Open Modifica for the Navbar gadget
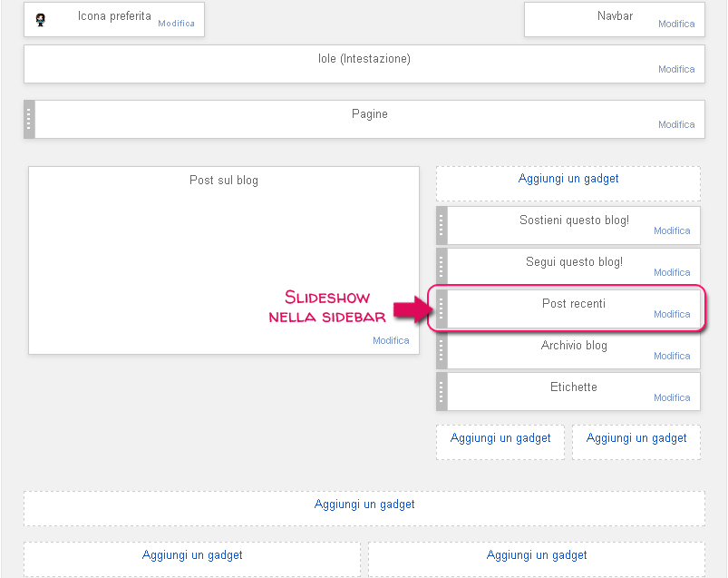Screen dimensions: 728x578 tap(676, 24)
